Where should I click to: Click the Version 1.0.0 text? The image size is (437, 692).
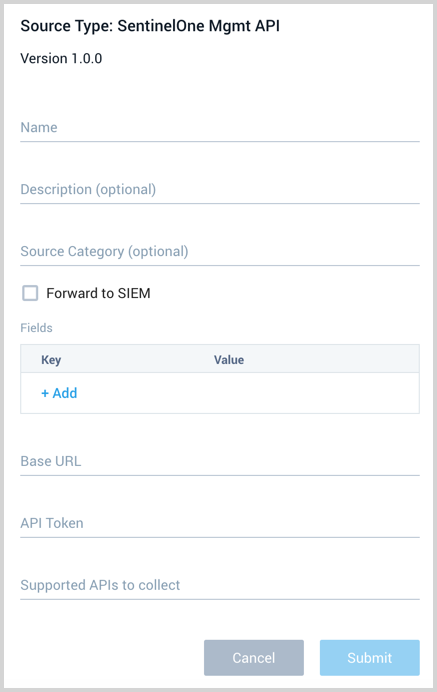tap(61, 58)
